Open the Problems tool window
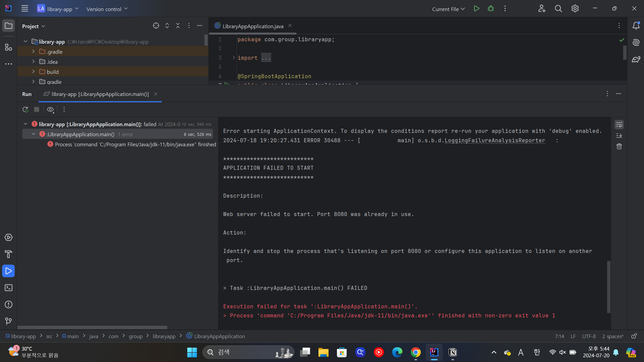The width and height of the screenshot is (644, 362). click(8, 305)
